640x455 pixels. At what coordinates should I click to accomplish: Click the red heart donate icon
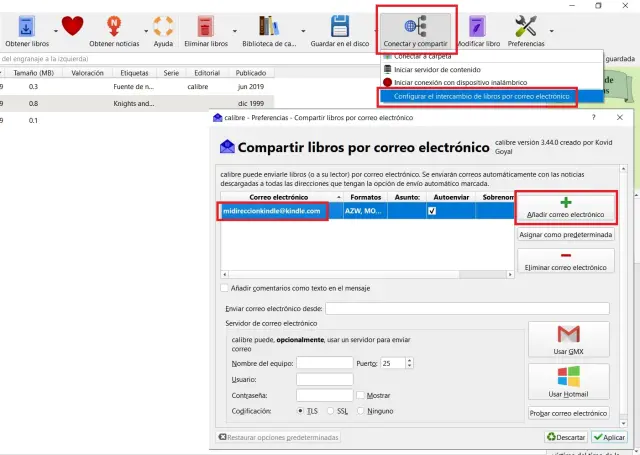pyautogui.click(x=71, y=27)
